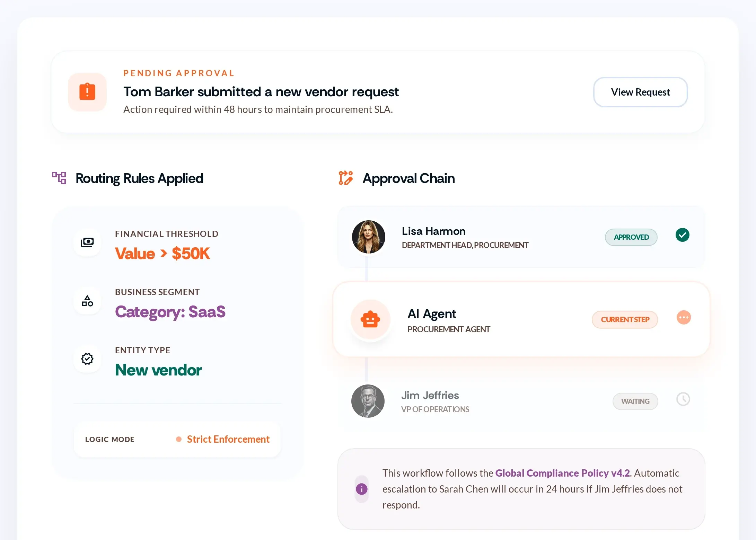This screenshot has width=756, height=540.
Task: Click the Jim Jeffries name
Action: [x=430, y=395]
